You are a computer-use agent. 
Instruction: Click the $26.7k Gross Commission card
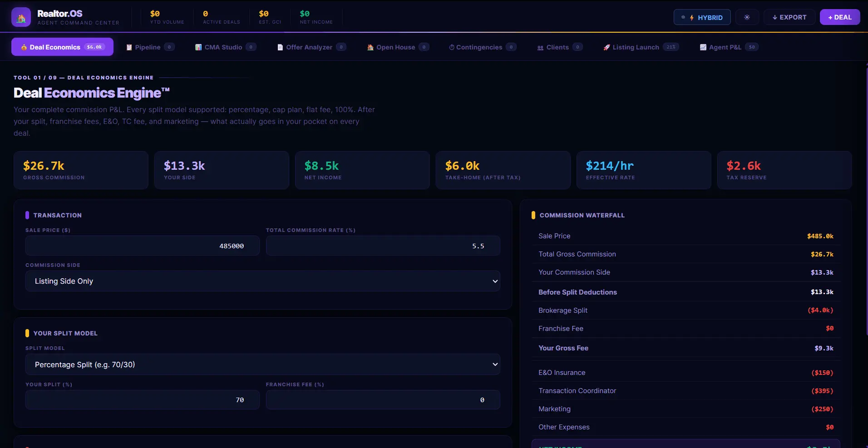click(x=81, y=170)
